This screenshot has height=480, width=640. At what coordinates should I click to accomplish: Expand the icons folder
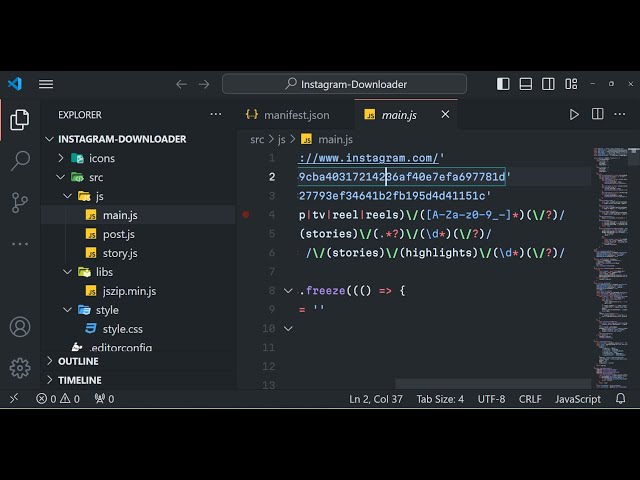(62, 158)
